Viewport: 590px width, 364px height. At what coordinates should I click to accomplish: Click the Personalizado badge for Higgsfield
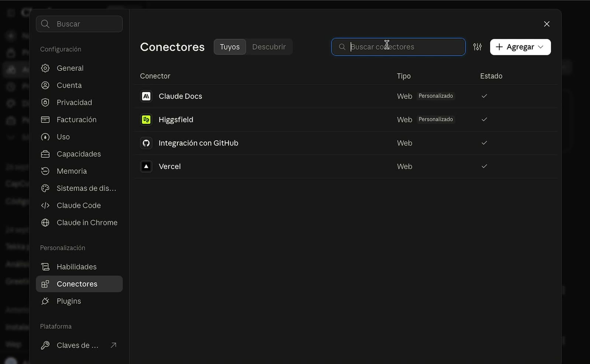click(x=435, y=119)
